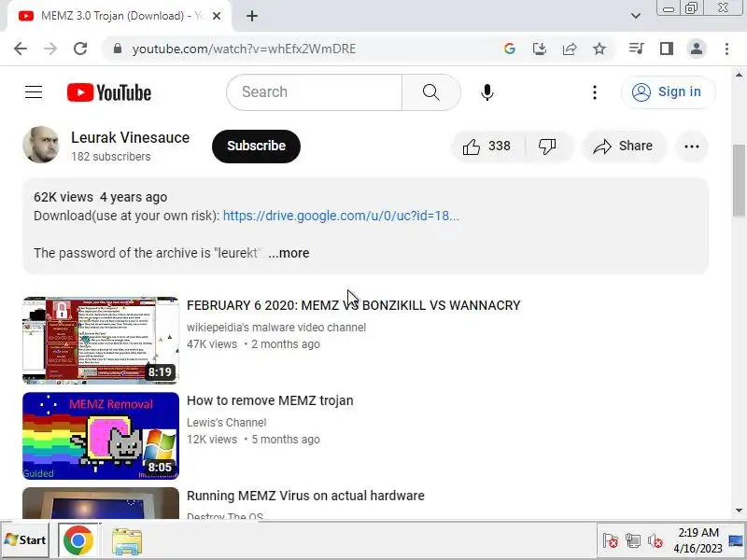Click the network tray icon
The width and height of the screenshot is (747, 560).
[633, 540]
